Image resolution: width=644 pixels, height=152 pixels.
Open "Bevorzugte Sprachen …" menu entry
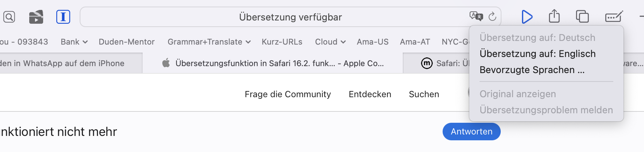pos(532,70)
